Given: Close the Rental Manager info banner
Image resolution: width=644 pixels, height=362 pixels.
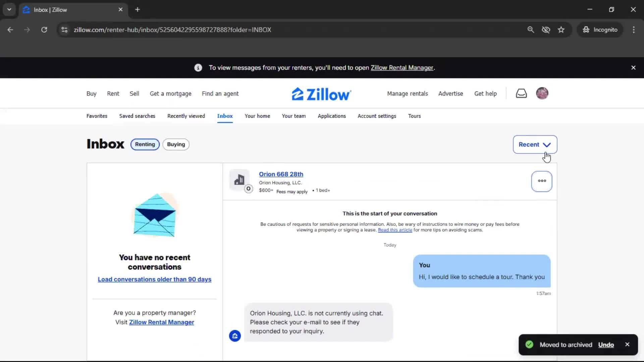Looking at the screenshot, I should [x=633, y=68].
